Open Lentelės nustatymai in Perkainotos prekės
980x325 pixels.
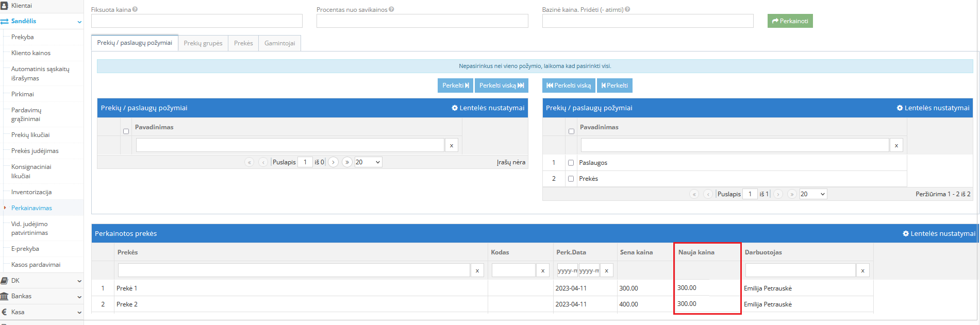pos(939,233)
